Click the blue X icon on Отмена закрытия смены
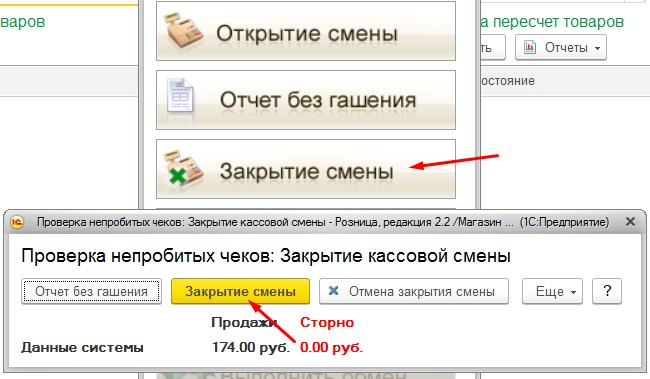Screen dimensions: 650x379 [333, 291]
